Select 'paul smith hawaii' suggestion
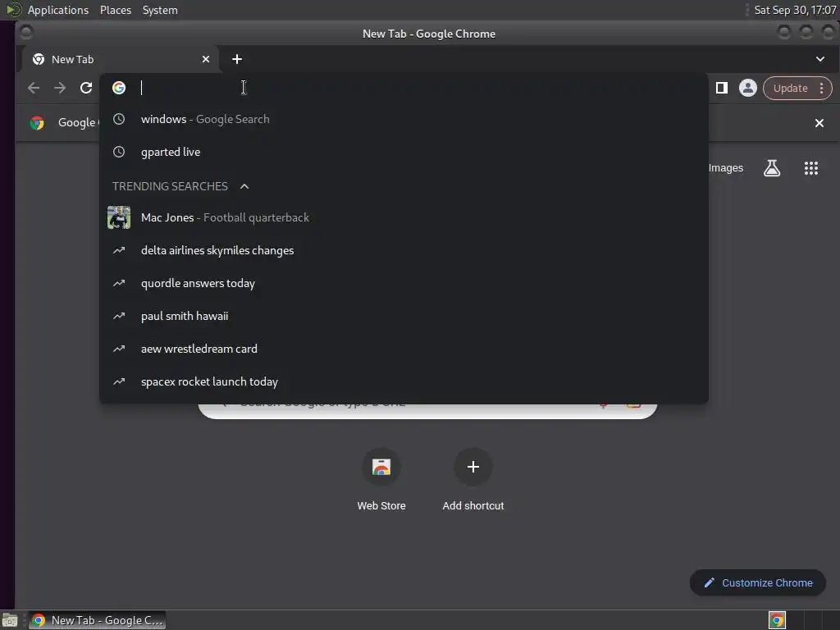The height and width of the screenshot is (630, 840). click(x=404, y=316)
